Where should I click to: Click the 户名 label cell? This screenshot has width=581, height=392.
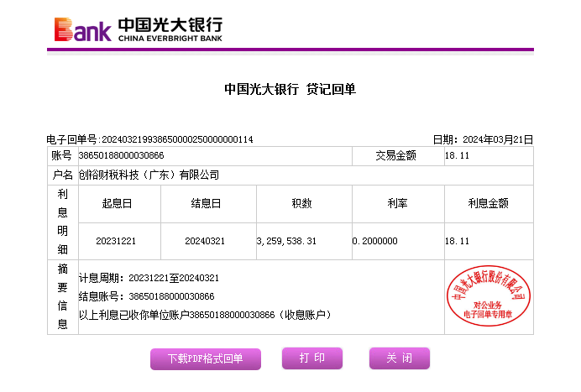click(63, 175)
